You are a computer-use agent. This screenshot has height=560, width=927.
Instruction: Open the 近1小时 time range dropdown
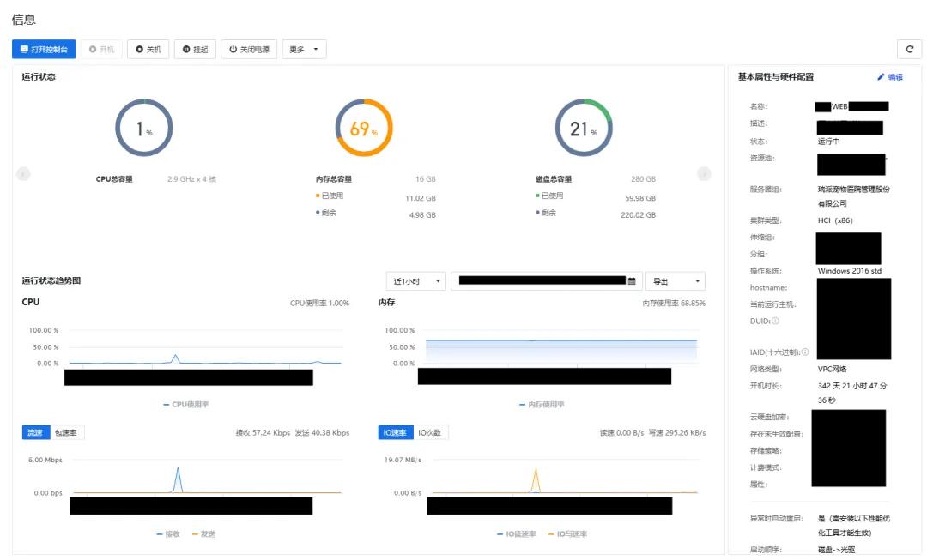[415, 280]
